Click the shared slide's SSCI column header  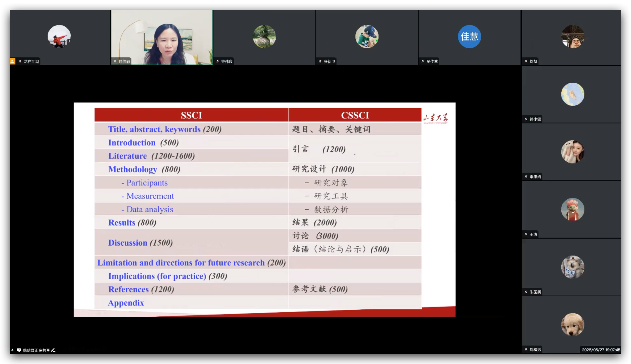[191, 115]
